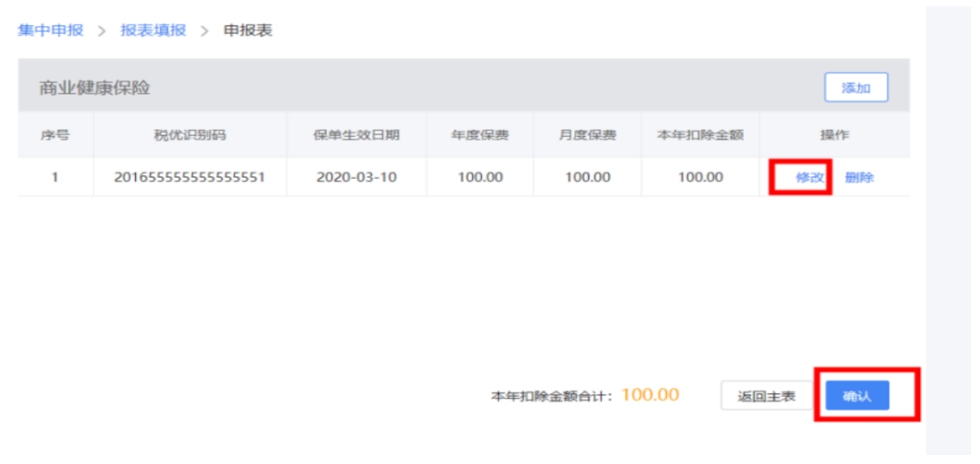Click the 年度保费 value 100.00
Viewport: 980px width, 464px height.
pyautogui.click(x=480, y=178)
